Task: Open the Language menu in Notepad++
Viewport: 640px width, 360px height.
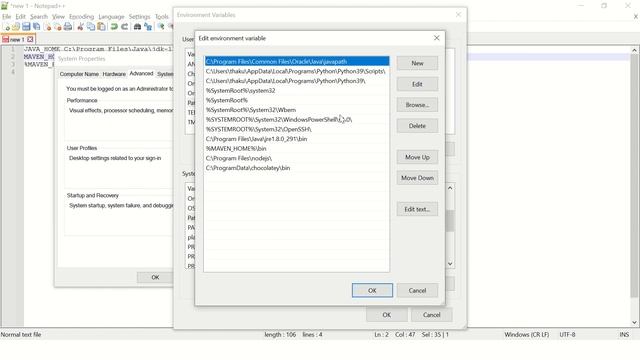Action: [x=111, y=17]
